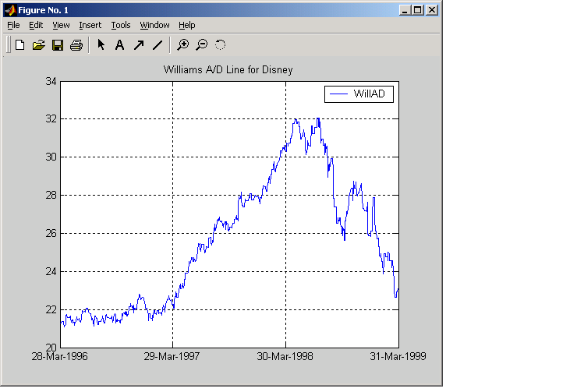Click the y-axis tick label 22
Image resolution: width=577 pixels, height=392 pixels.
(x=51, y=309)
